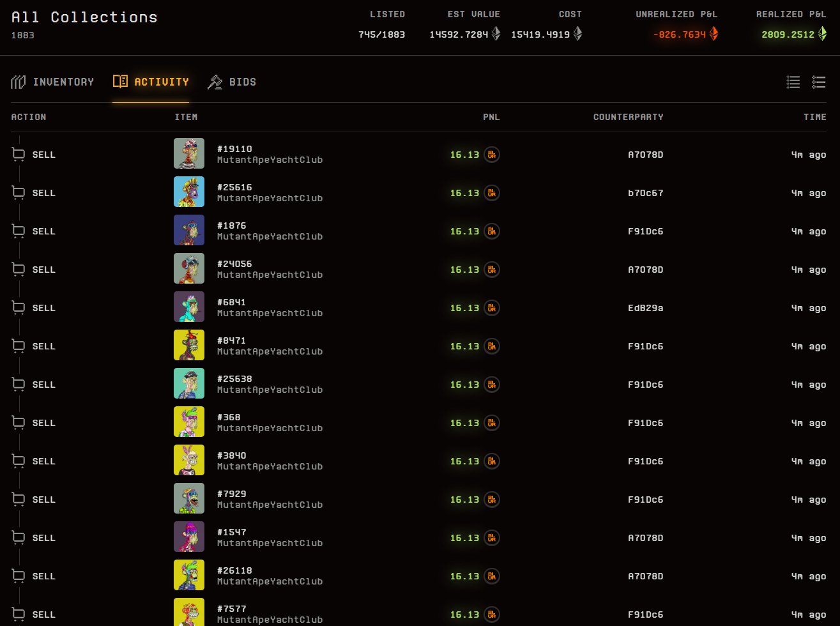This screenshot has width=840, height=626.
Task: Sort by the TIME column header
Action: [815, 117]
